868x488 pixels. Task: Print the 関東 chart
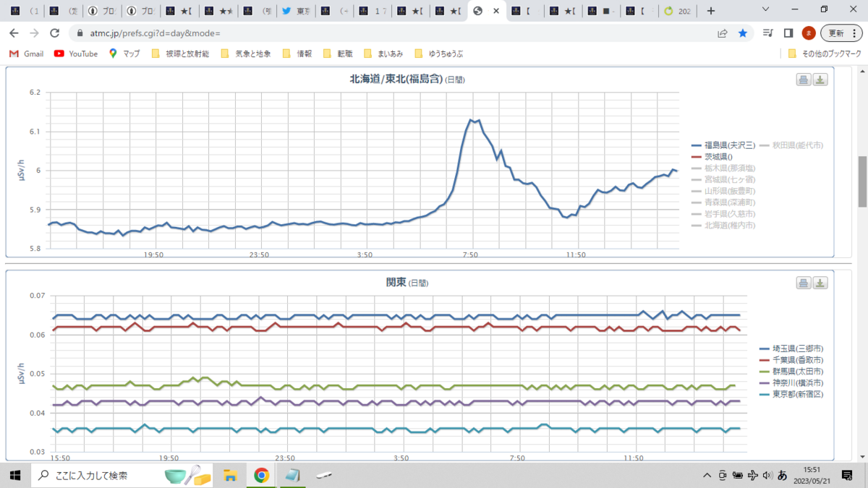(804, 283)
